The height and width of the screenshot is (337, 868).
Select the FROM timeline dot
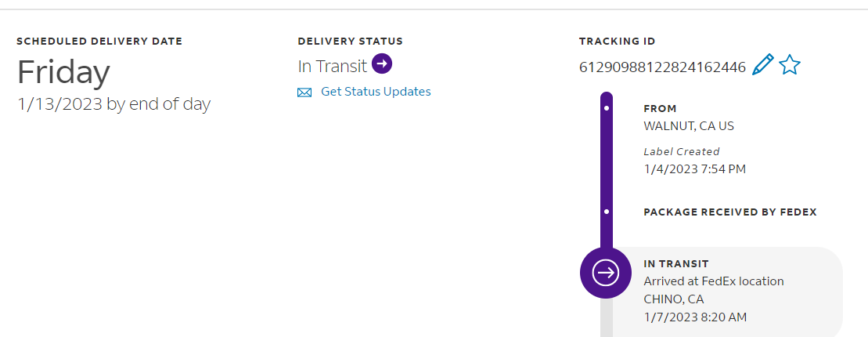coord(607,109)
